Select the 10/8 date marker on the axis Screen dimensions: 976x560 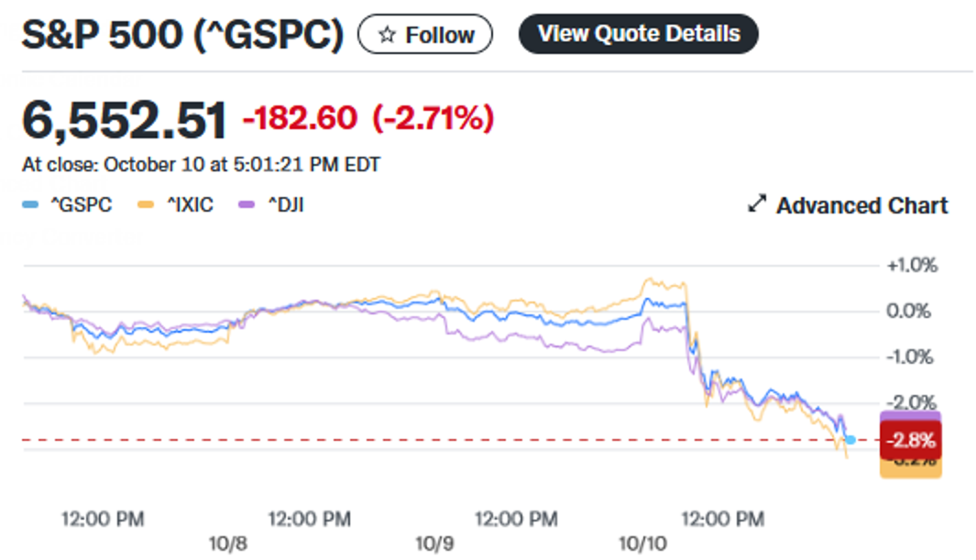coord(227,543)
